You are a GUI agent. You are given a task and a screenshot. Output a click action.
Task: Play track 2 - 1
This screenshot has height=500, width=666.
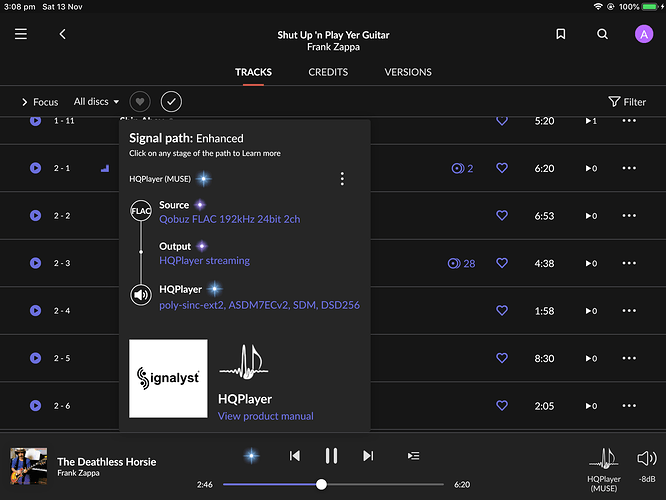click(x=36, y=168)
